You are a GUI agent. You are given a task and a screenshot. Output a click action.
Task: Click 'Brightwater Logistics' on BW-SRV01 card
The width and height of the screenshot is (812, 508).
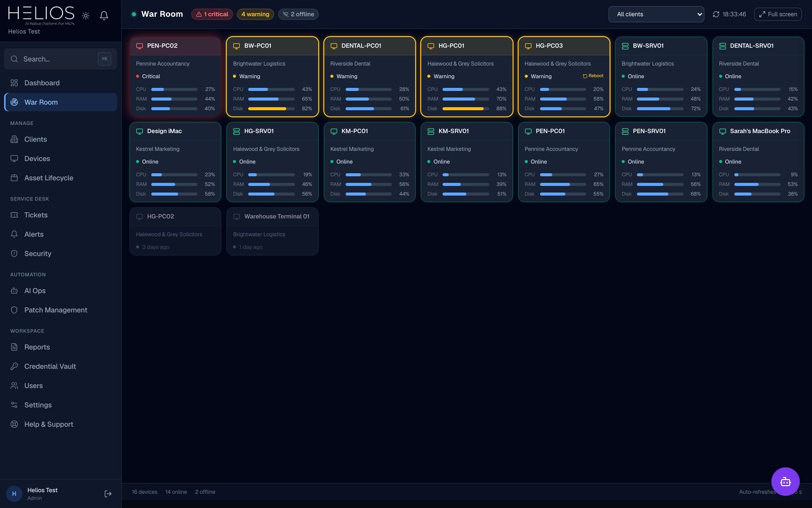(648, 63)
